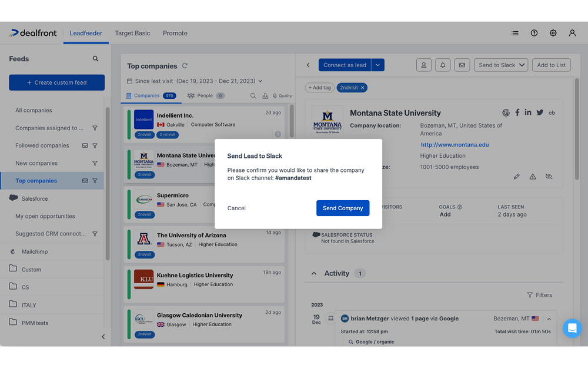Open the Send to Slack dropdown
588x368 pixels.
(x=501, y=65)
